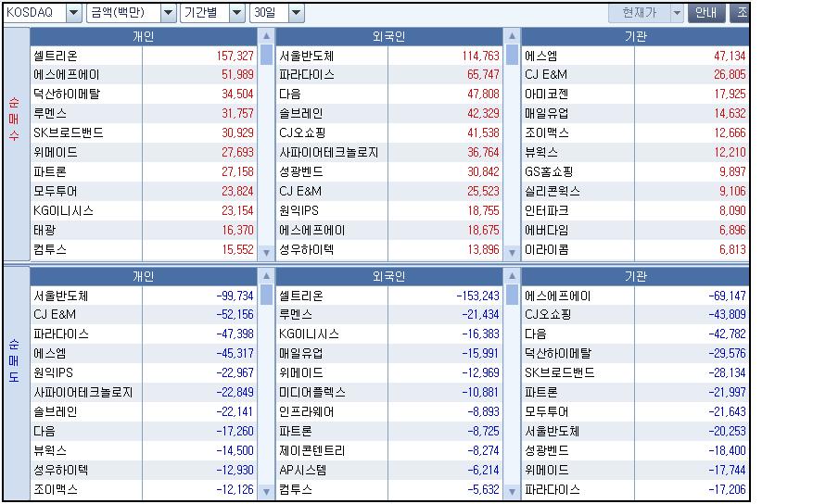The height and width of the screenshot is (504, 813).
Task: Click value 114,763 for 서울반도체
Action: [480, 56]
